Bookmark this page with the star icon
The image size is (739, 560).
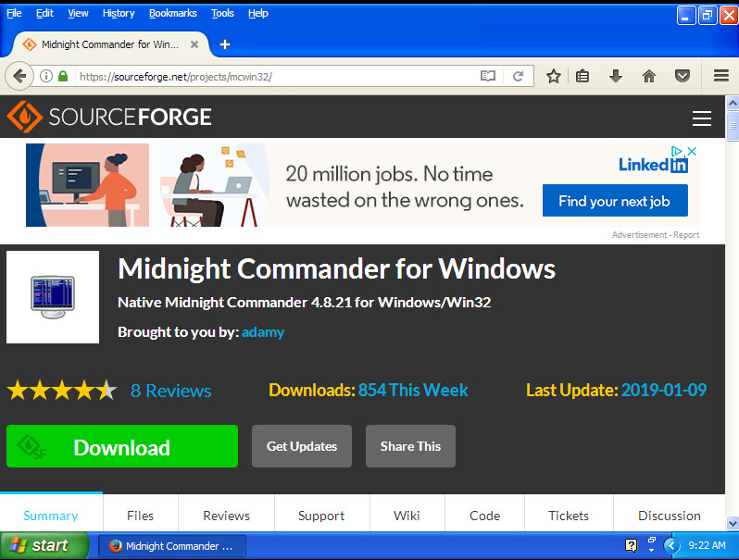[553, 76]
